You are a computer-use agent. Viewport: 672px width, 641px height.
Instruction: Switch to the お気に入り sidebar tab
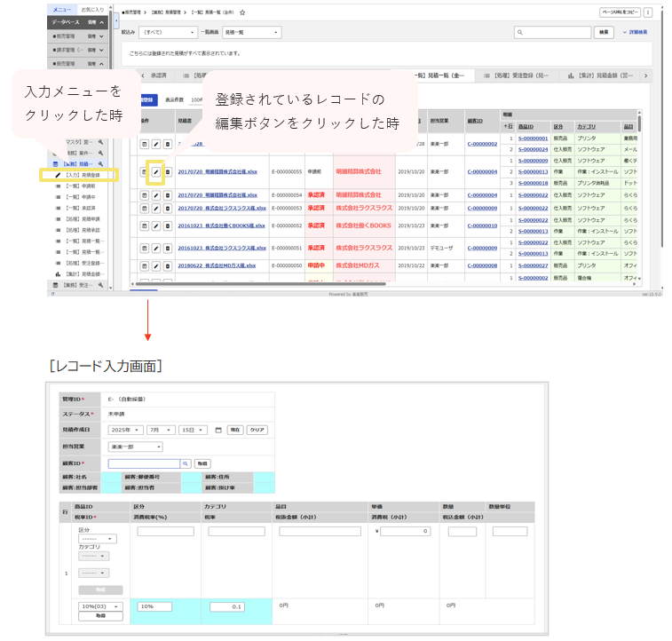point(92,10)
